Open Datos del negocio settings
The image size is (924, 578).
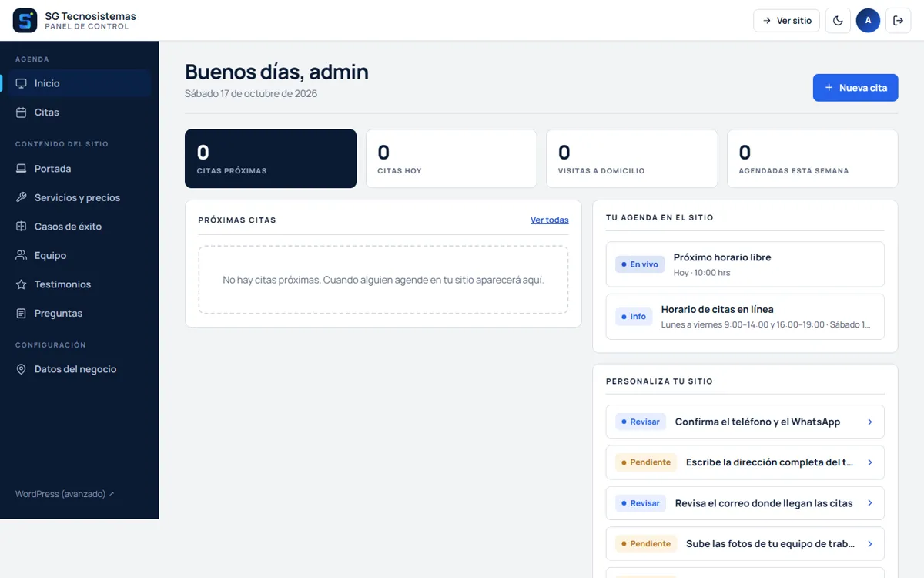(x=79, y=369)
